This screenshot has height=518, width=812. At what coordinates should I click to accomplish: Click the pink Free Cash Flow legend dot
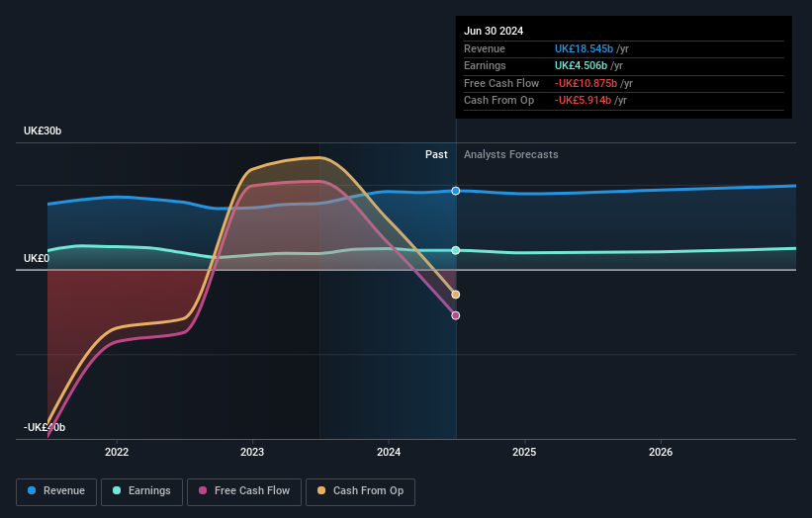[x=203, y=490]
